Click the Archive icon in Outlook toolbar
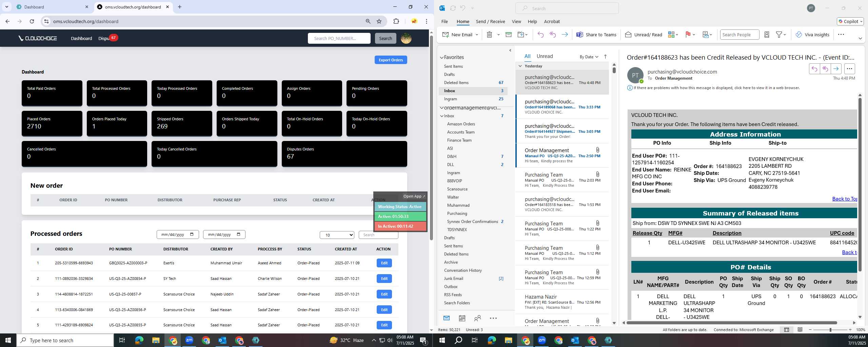The image size is (868, 347). [508, 35]
